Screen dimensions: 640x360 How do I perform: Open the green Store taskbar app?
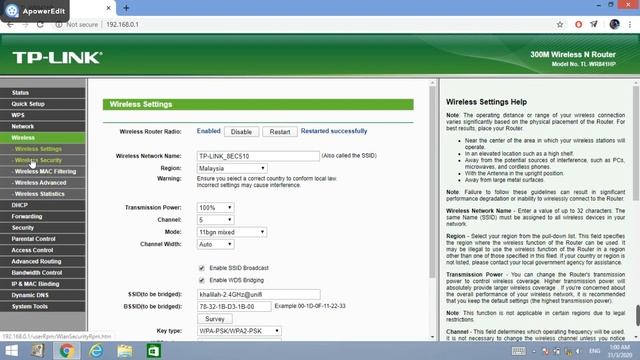point(154,351)
